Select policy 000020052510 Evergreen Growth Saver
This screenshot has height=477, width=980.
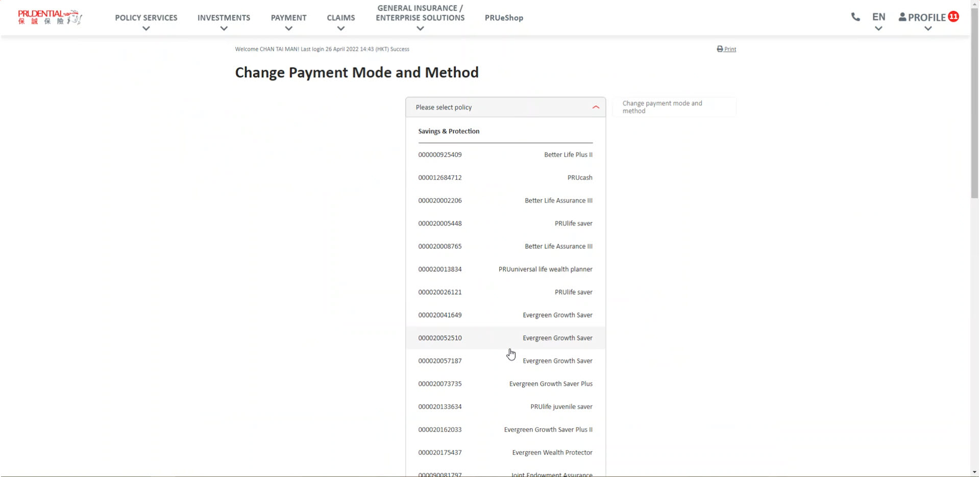point(505,338)
